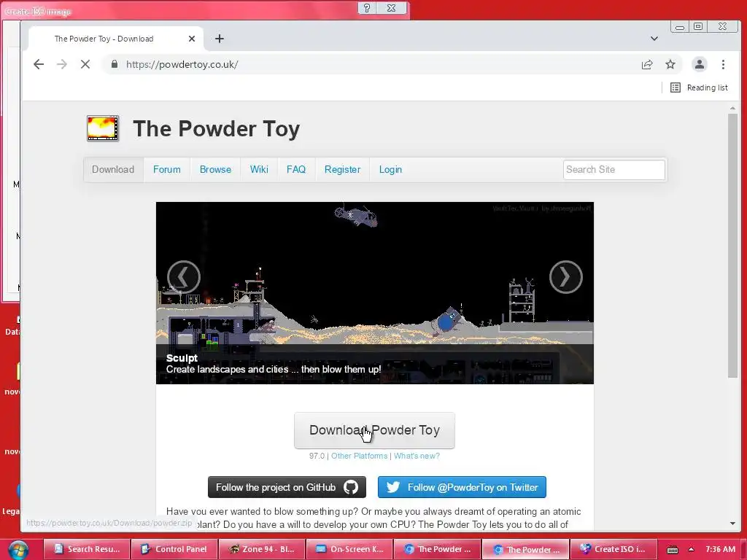Viewport: 747px width, 560px height.
Task: Focus the Search Site field
Action: tap(614, 169)
